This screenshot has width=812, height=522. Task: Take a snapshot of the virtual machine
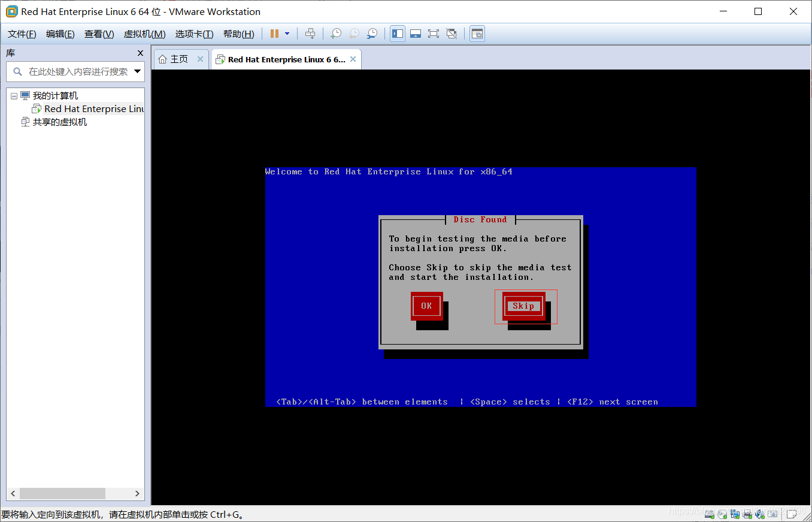[x=336, y=34]
